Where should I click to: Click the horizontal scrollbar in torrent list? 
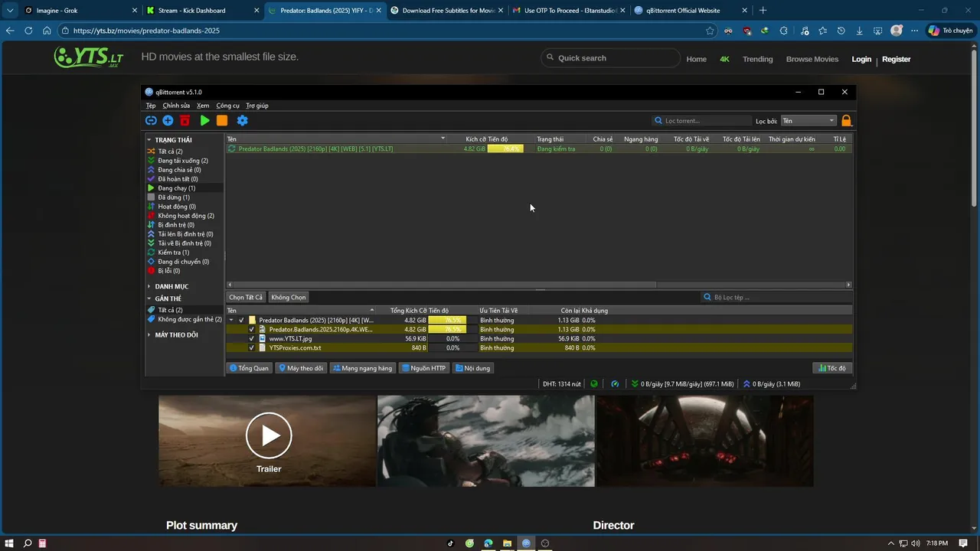(444, 285)
